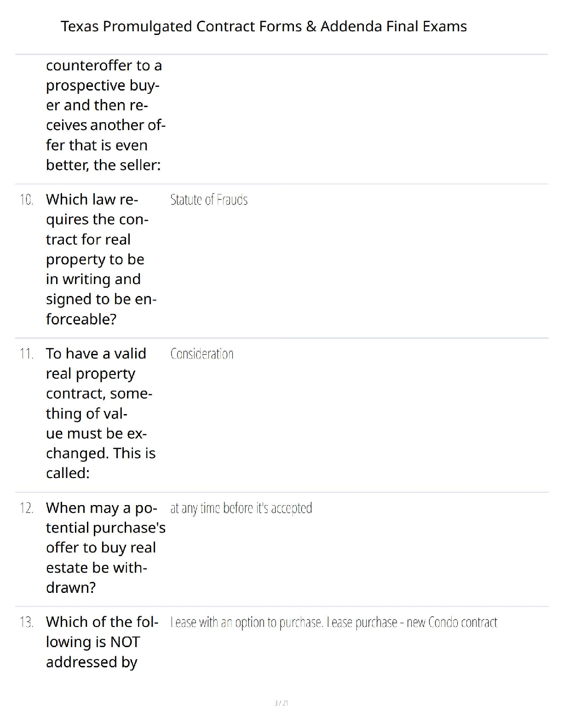Click the 'Which of the following' question line
The height and width of the screenshot is (728, 563).
pos(102,622)
